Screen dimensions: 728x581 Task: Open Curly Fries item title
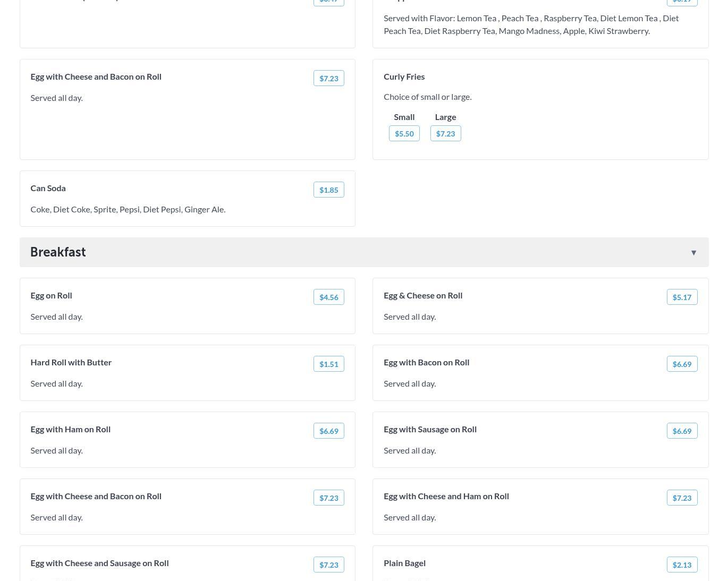tap(404, 76)
